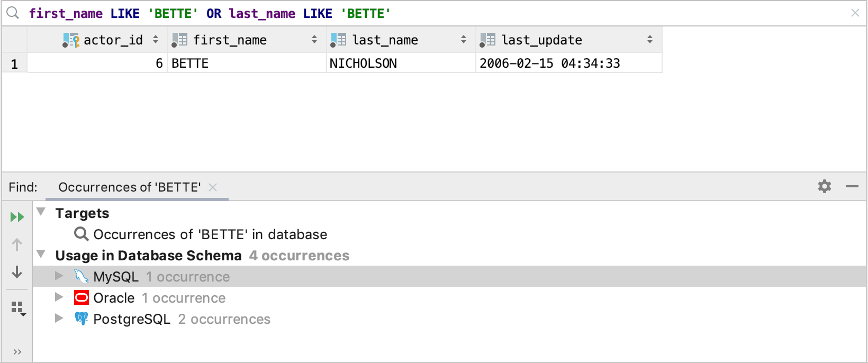The image size is (868, 363).
Task: Click the Rerun search double-arrow icon
Action: click(x=17, y=217)
